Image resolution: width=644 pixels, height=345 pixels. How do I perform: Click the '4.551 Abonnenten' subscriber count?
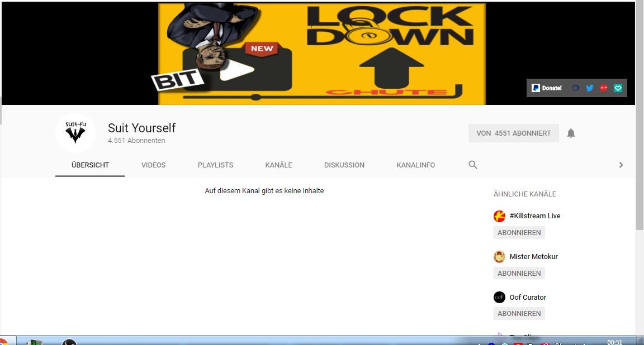coord(136,140)
